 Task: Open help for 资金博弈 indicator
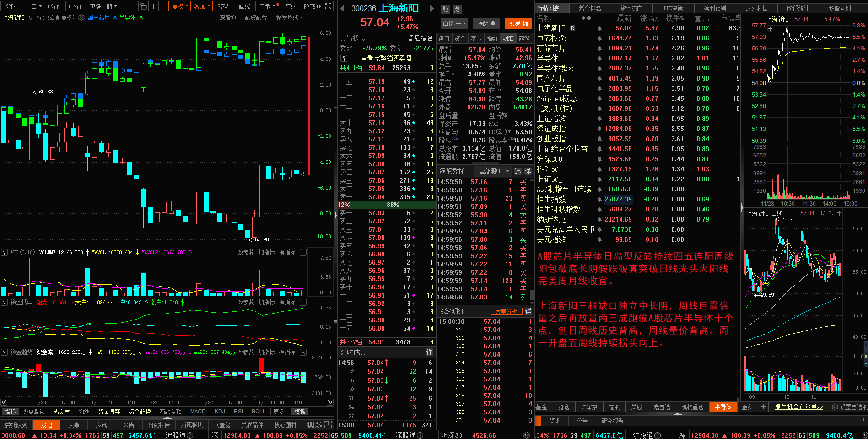coord(5,303)
